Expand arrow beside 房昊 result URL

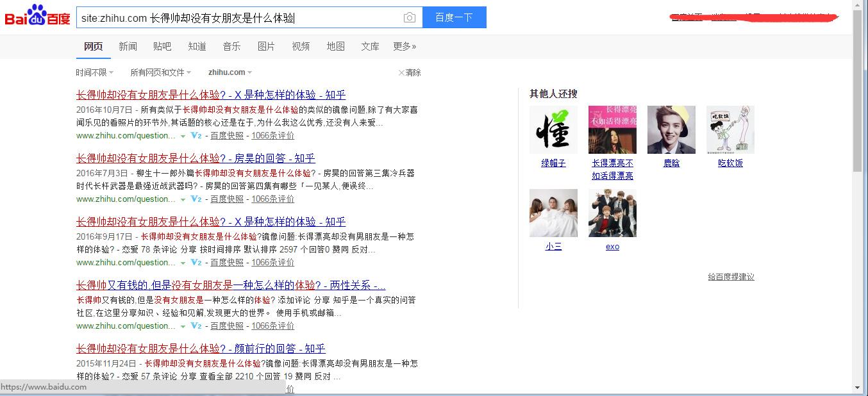click(x=183, y=200)
